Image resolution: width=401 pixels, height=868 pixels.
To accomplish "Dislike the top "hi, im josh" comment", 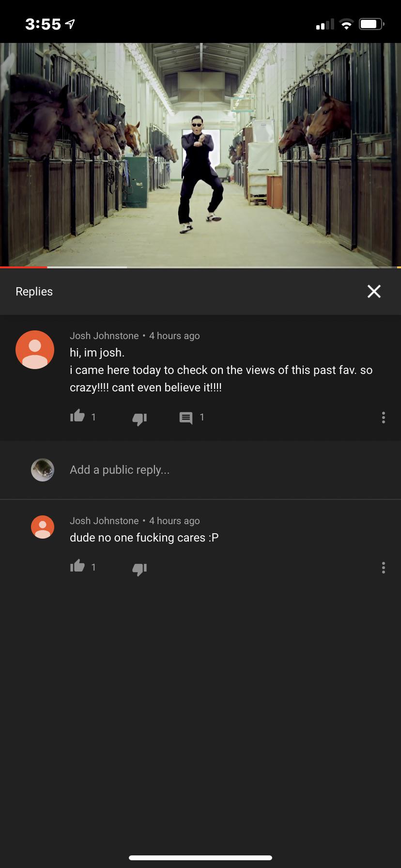I will [x=139, y=418].
